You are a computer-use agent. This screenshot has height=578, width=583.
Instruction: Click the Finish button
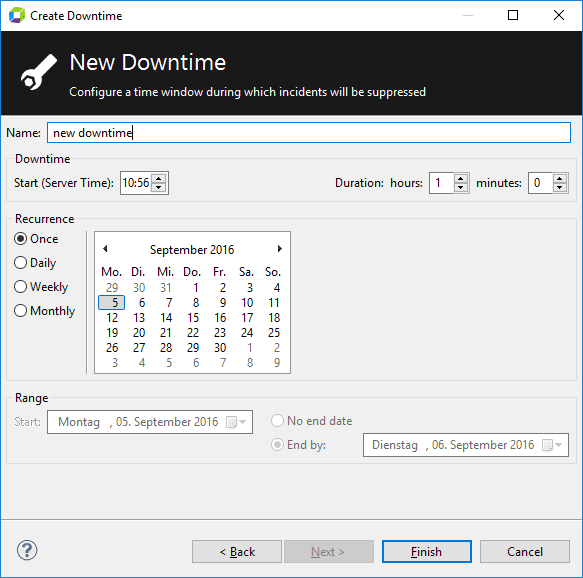[x=426, y=552]
